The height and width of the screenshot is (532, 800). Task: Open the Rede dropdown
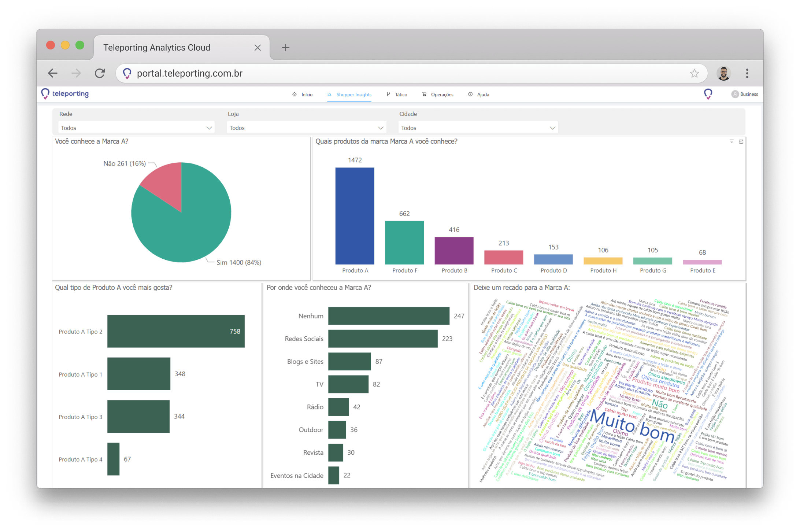(136, 128)
